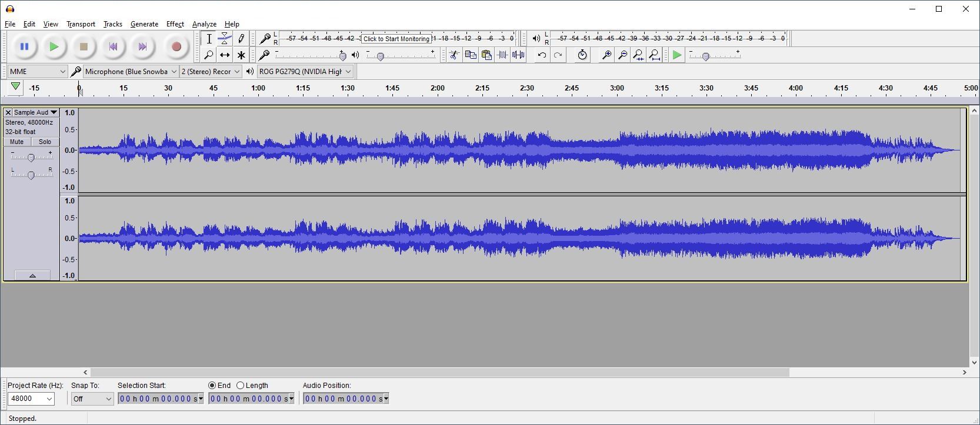980x425 pixels.
Task: Click the green Timeline quick-play triangle
Action: [x=16, y=87]
